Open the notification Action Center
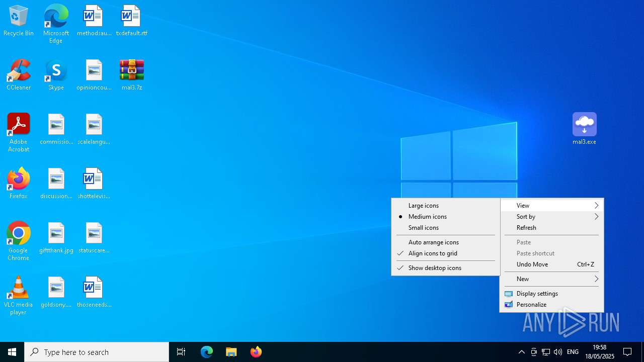Image resolution: width=644 pixels, height=362 pixels. (627, 352)
